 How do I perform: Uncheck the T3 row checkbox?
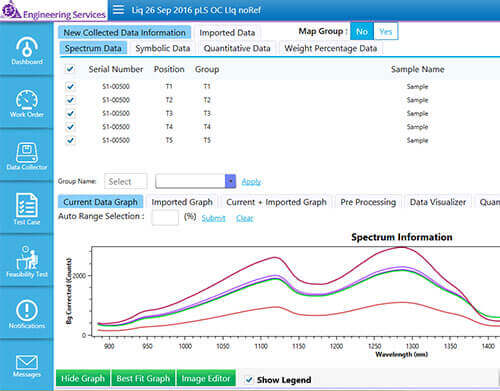pyautogui.click(x=70, y=113)
